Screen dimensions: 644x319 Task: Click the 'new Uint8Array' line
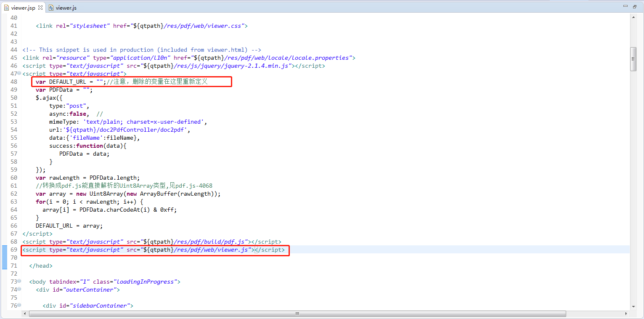[x=128, y=194]
